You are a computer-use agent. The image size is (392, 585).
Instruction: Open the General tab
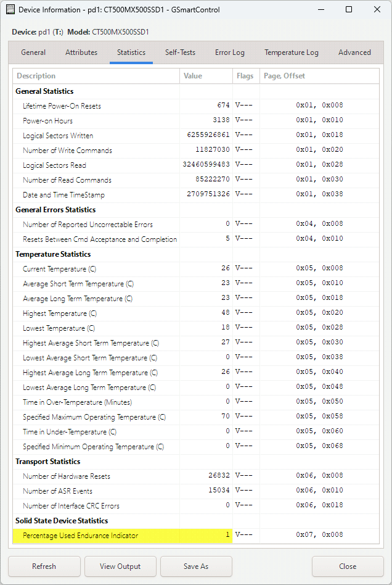33,52
